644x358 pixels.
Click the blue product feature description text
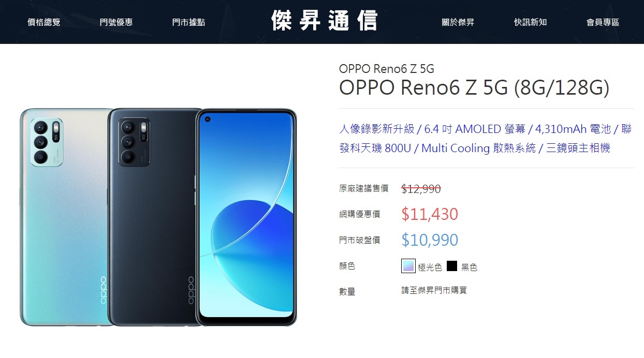[486, 138]
